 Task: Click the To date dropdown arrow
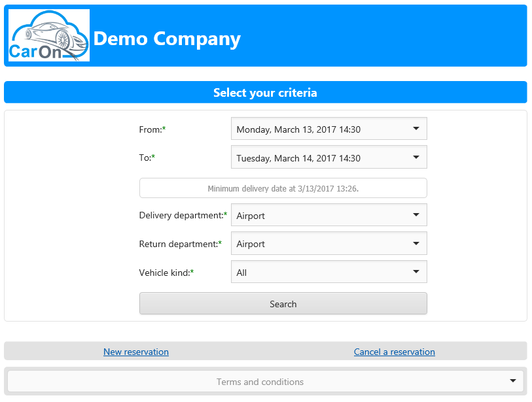click(x=416, y=158)
